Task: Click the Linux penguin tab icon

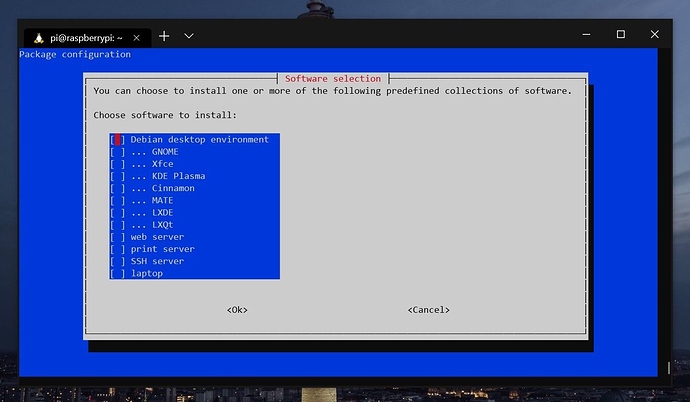Action: [x=39, y=38]
